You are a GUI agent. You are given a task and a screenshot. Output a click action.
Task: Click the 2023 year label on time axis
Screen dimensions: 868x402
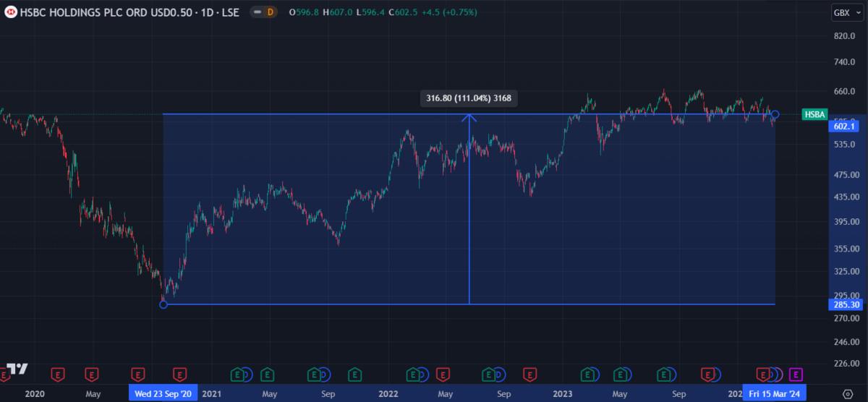pos(563,394)
